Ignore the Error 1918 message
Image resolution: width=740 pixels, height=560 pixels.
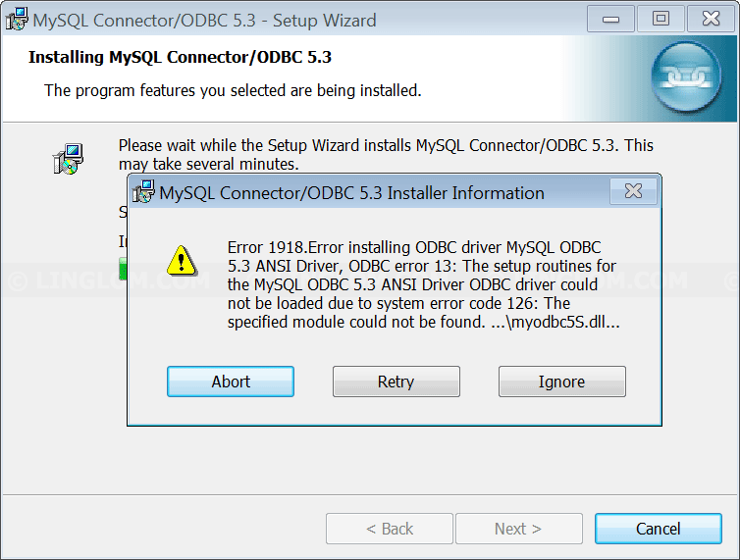[x=561, y=382]
